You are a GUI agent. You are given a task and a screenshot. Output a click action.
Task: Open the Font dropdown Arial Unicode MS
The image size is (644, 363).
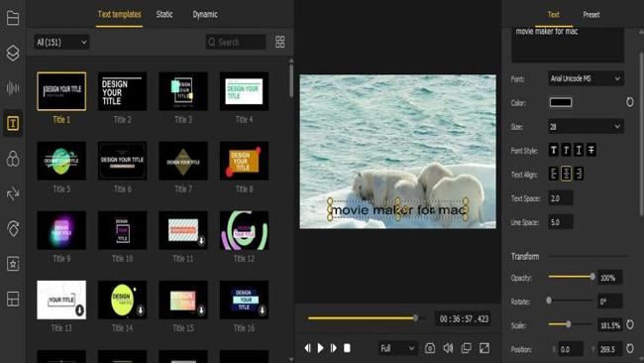tap(587, 78)
